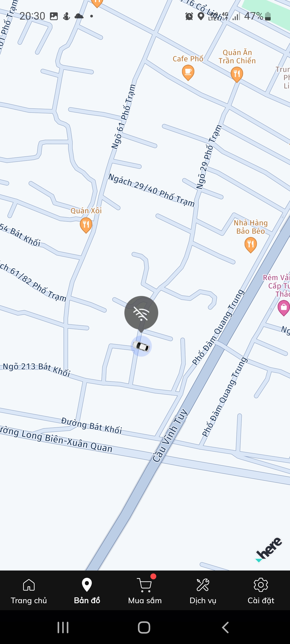Tap the Android home navigation button
Screen dimensions: 290x644
144,627
